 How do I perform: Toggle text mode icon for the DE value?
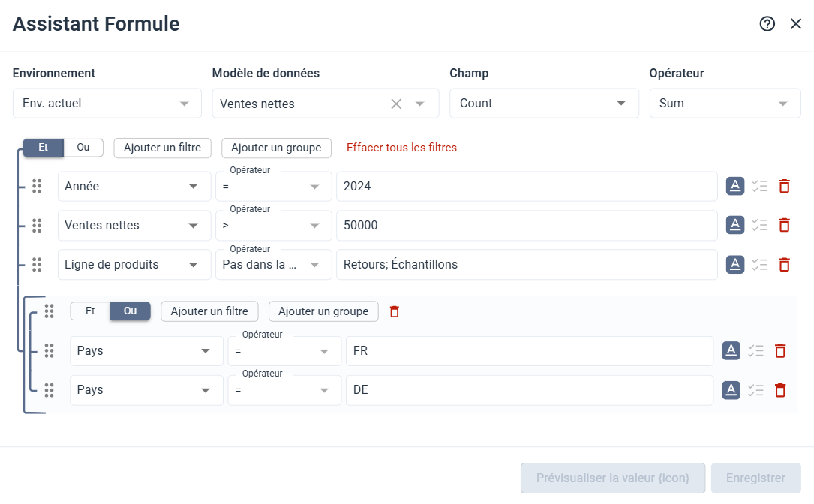pos(731,390)
